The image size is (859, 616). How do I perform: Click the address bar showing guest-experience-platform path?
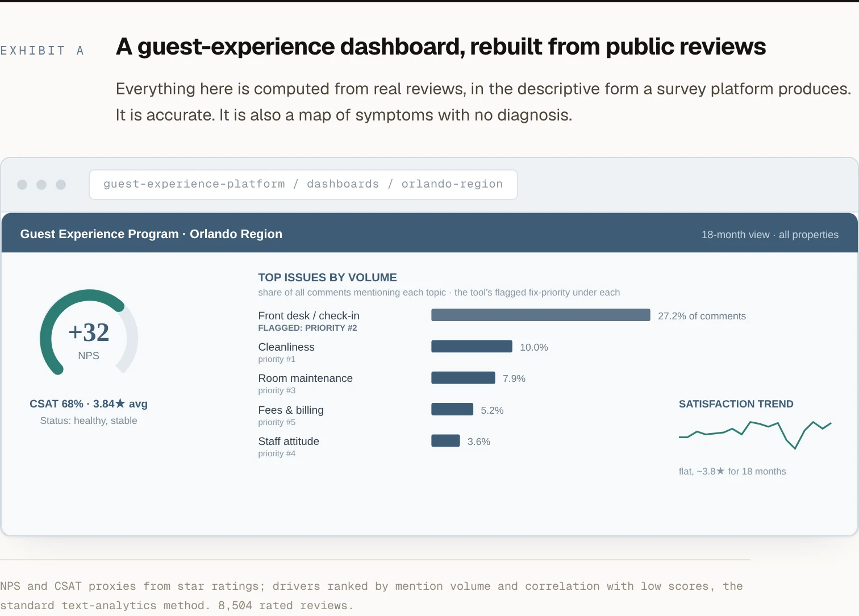pyautogui.click(x=303, y=185)
